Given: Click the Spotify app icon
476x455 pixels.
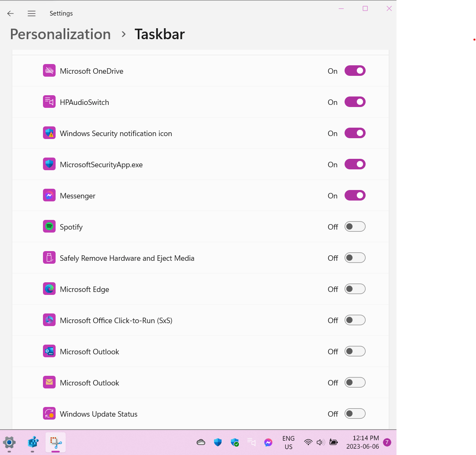Looking at the screenshot, I should (49, 226).
